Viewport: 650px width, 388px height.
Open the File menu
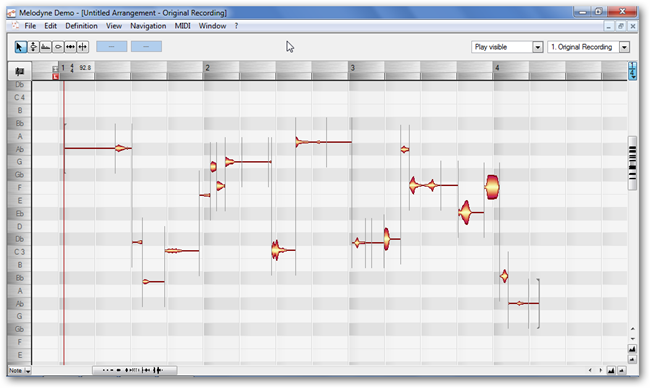30,26
